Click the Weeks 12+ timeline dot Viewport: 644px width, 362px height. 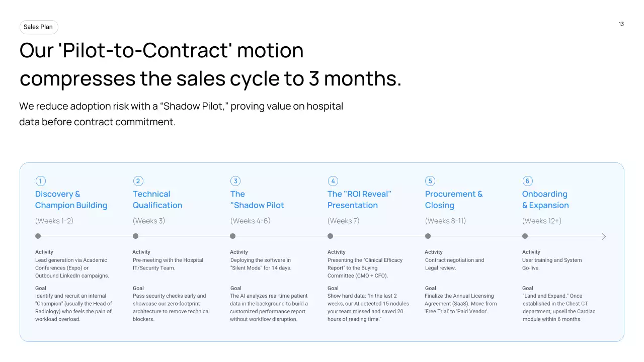pos(525,236)
